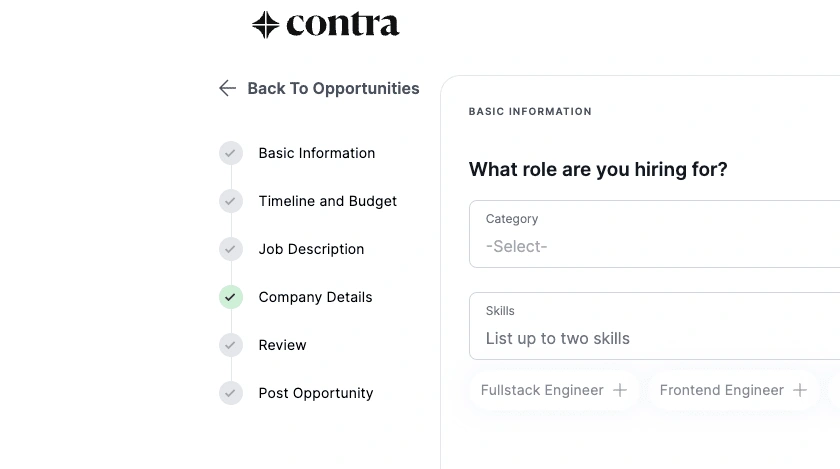Click the Back To Opportunities link
This screenshot has width=840, height=469.
pos(333,88)
